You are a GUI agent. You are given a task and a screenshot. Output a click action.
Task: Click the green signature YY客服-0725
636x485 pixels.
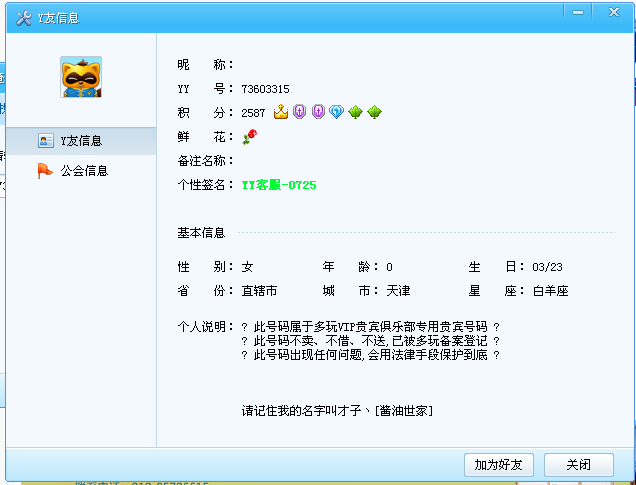pos(279,185)
